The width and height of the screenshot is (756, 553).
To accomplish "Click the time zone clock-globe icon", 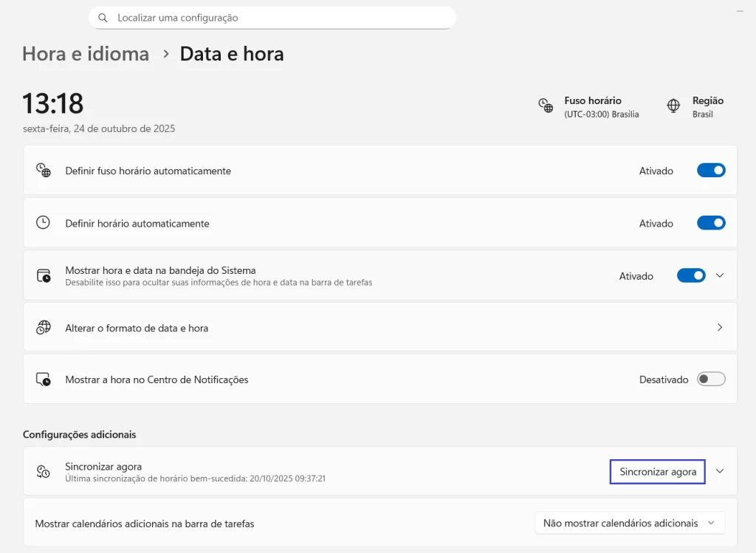I will 546,106.
